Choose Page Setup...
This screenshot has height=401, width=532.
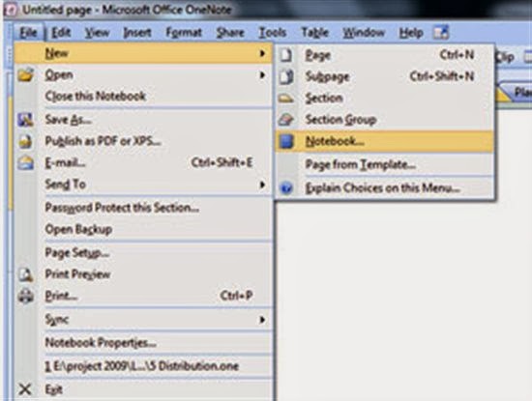(143, 253)
